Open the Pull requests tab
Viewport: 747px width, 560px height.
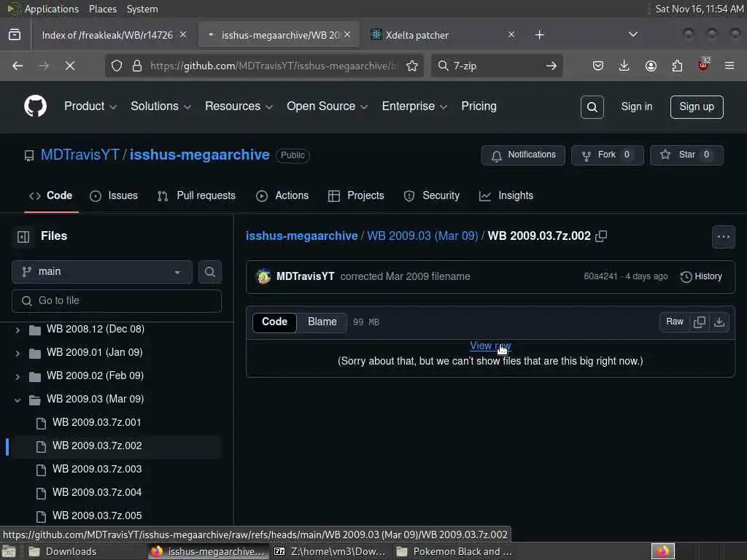pyautogui.click(x=196, y=195)
